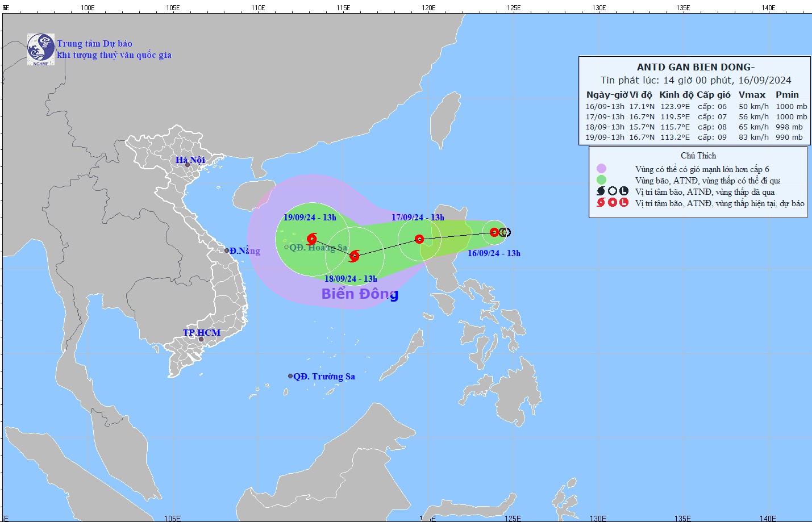Click the 'Kinh độ' column header
Image resolution: width=812 pixels, height=522 pixels.
click(x=676, y=95)
